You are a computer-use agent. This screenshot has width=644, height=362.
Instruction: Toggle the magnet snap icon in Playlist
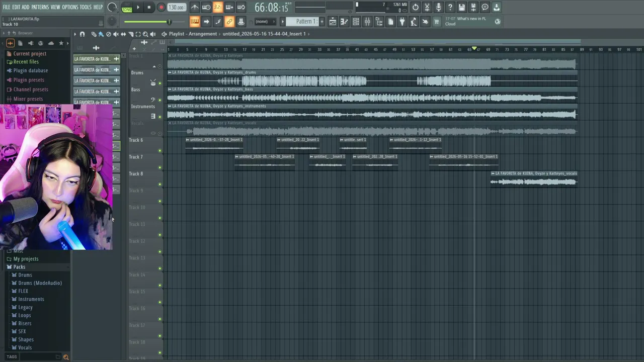coord(83,34)
